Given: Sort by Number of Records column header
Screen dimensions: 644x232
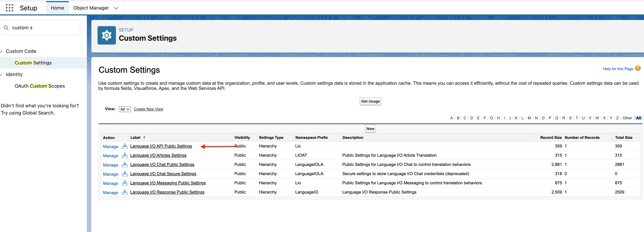Looking at the screenshot, I should pos(582,137).
